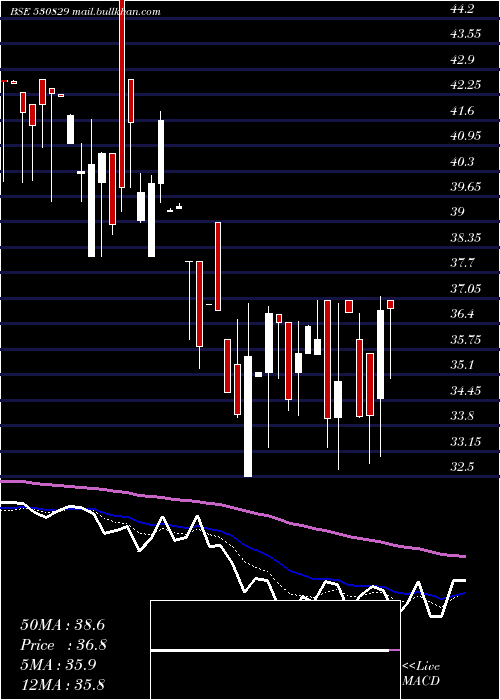The width and height of the screenshot is (500, 700).
Task: Click the 41.6 price axis label
Action: [462, 111]
